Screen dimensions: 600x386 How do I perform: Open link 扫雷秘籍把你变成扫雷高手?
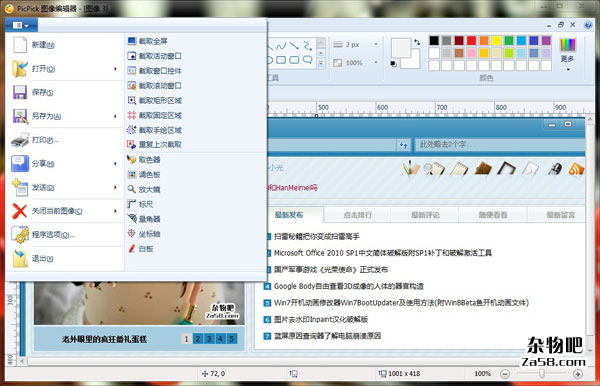(317, 236)
